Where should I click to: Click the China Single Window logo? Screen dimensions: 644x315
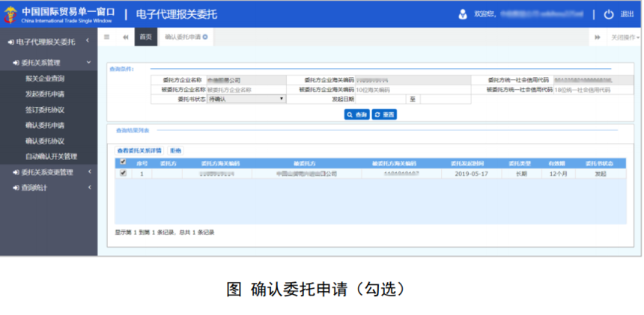tap(13, 13)
